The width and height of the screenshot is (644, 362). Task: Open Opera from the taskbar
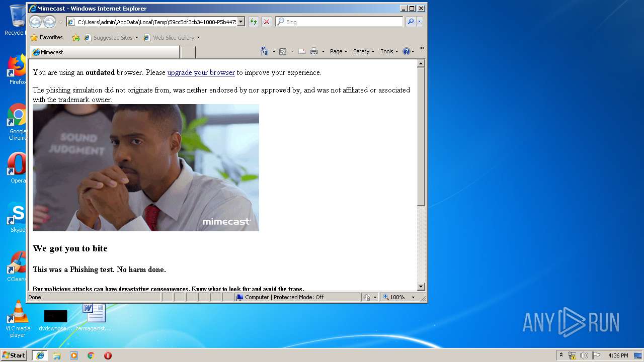(108, 355)
